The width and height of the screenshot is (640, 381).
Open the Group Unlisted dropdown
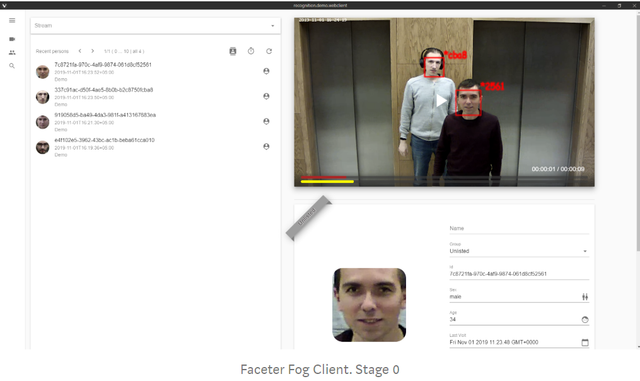(519, 251)
